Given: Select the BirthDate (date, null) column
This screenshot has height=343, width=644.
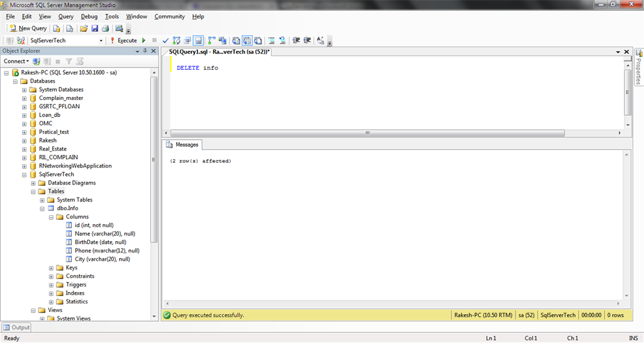Looking at the screenshot, I should pos(100,242).
